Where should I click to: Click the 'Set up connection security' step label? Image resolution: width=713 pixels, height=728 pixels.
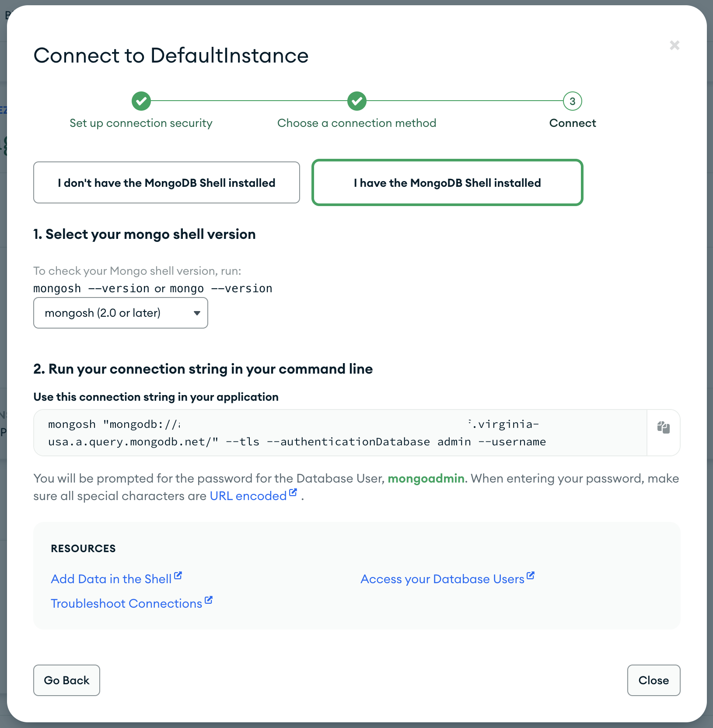point(141,123)
